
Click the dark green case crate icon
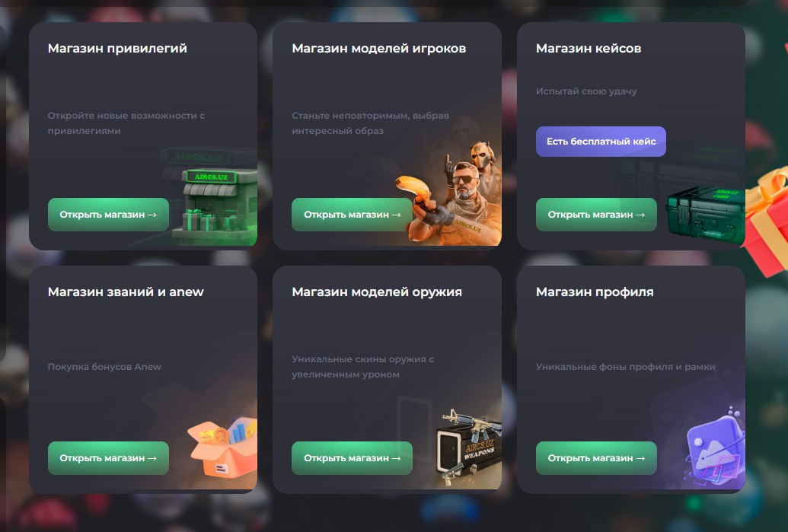click(x=706, y=215)
